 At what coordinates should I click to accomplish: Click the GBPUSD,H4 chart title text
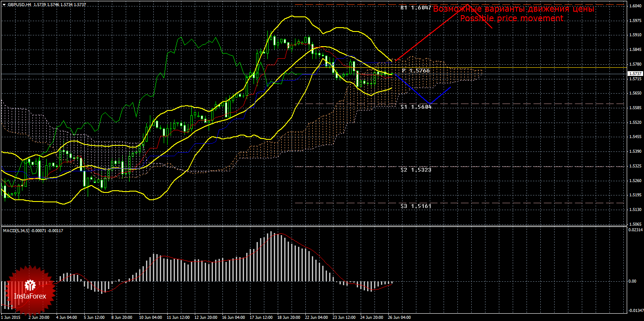click(19, 4)
